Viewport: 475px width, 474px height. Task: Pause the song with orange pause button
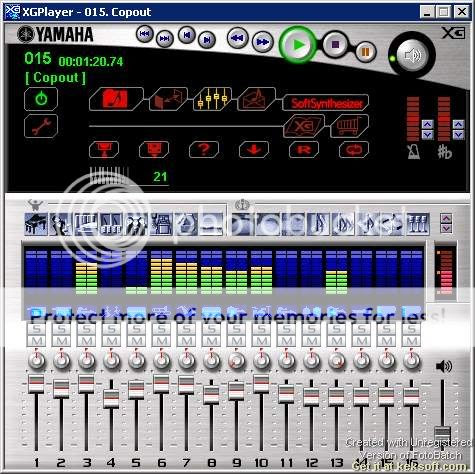click(x=365, y=52)
